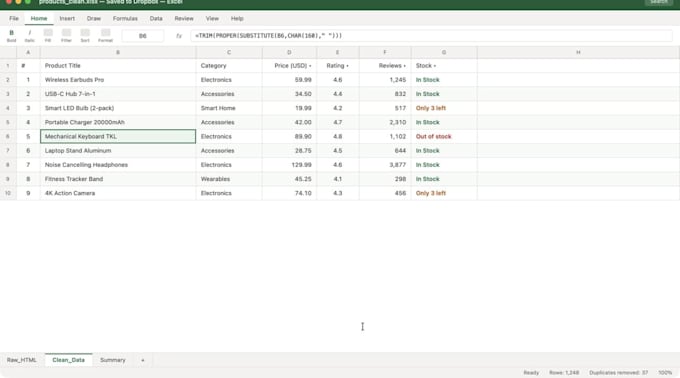Open the Rating column filter arrow

(x=347, y=66)
